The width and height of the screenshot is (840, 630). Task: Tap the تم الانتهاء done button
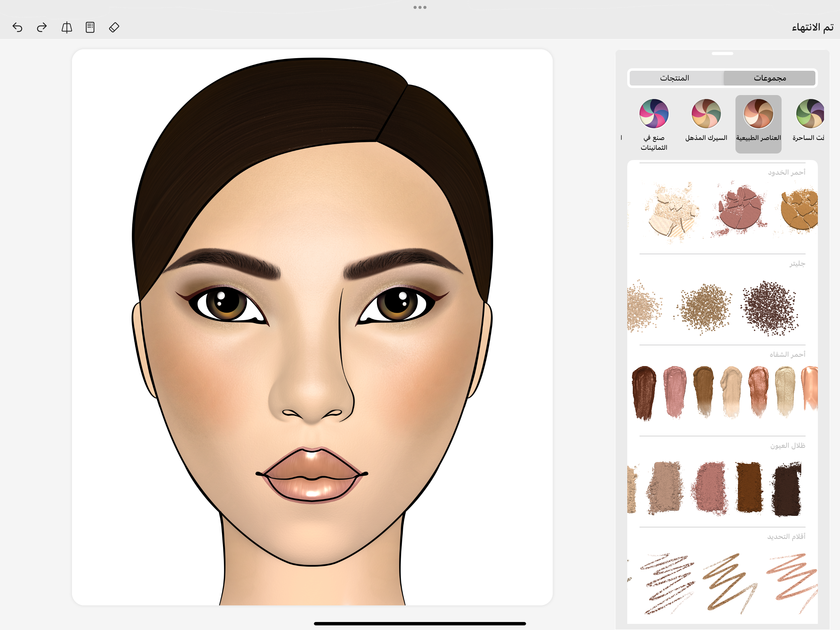coord(812,27)
